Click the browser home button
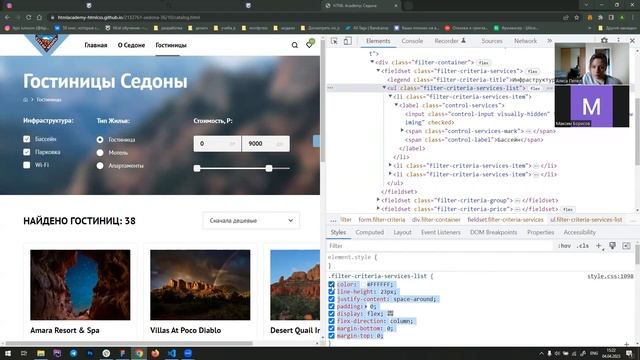Viewport: 640px width, 360px height. 39,18
